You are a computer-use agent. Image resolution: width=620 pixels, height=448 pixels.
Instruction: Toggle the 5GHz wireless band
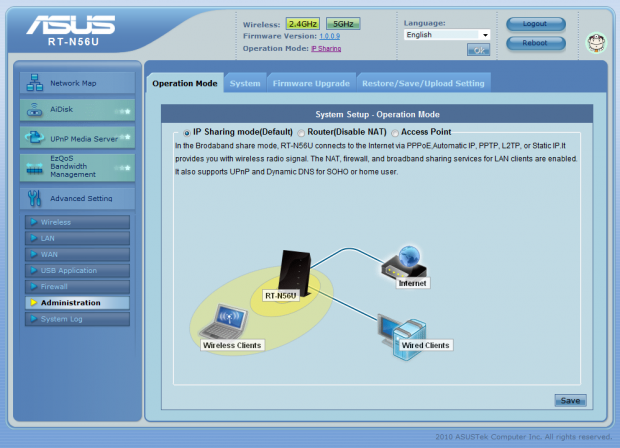[343, 24]
